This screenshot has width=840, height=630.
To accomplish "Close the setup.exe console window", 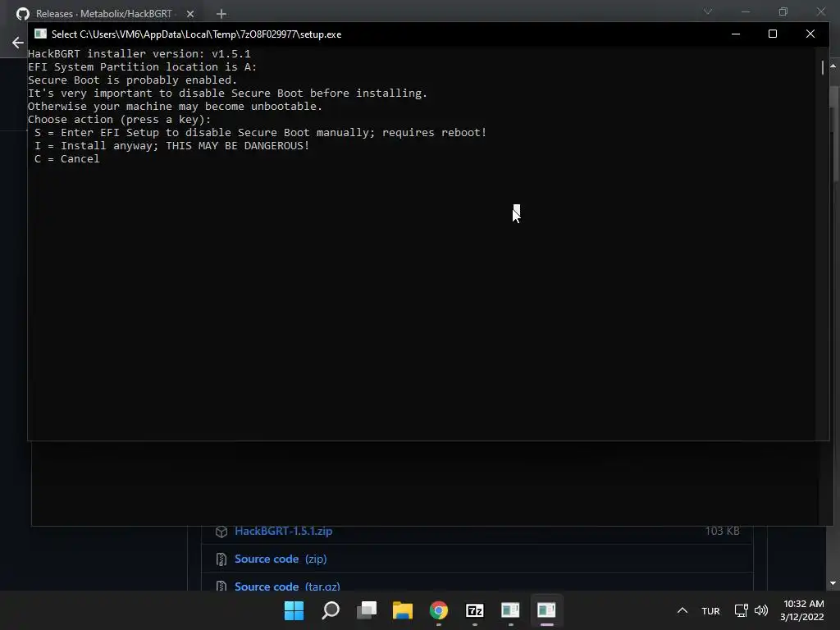I will tap(810, 34).
